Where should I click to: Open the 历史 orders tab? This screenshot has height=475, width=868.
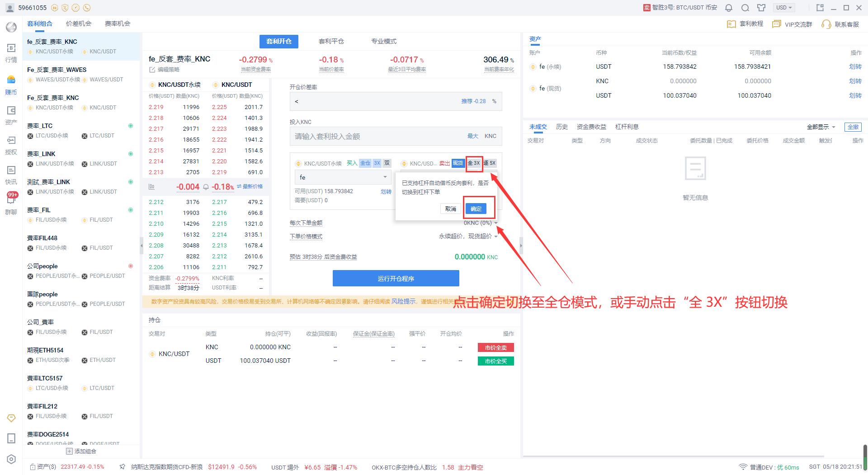pyautogui.click(x=562, y=127)
